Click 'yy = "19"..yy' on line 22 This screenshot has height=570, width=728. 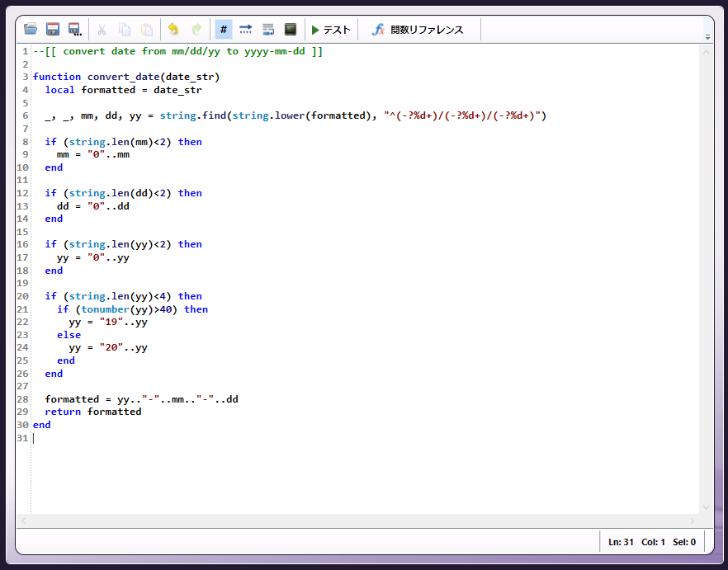click(108, 322)
